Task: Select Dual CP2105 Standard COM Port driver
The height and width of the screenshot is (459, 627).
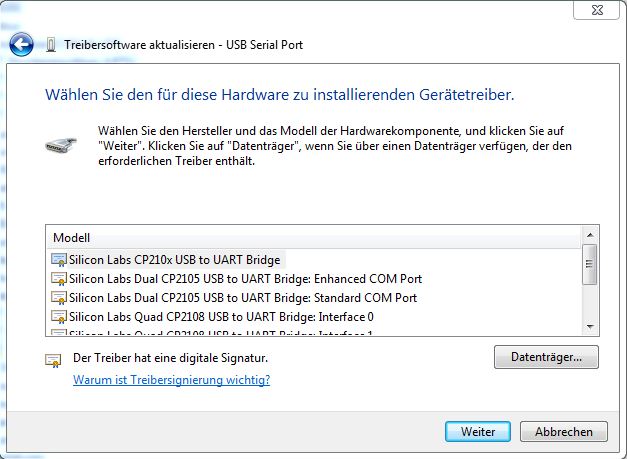Action: pyautogui.click(x=243, y=298)
